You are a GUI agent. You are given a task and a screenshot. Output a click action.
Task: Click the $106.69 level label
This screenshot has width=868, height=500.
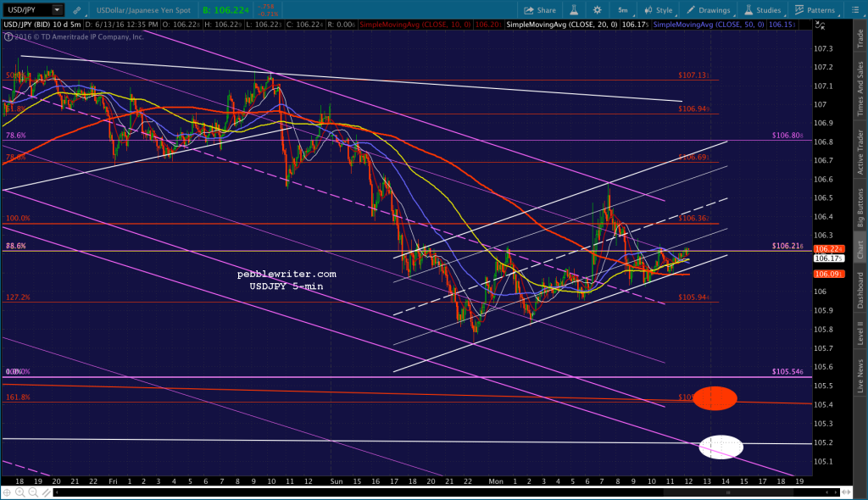pyautogui.click(x=693, y=158)
